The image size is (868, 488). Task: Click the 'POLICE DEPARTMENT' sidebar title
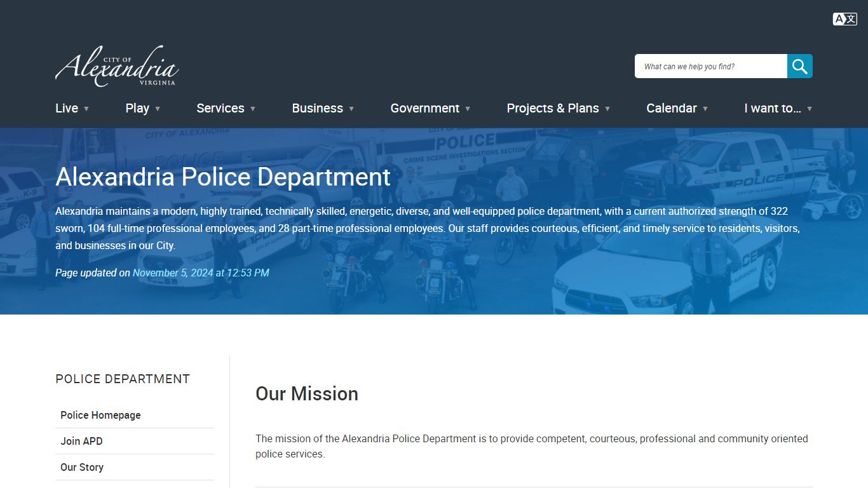coord(123,379)
